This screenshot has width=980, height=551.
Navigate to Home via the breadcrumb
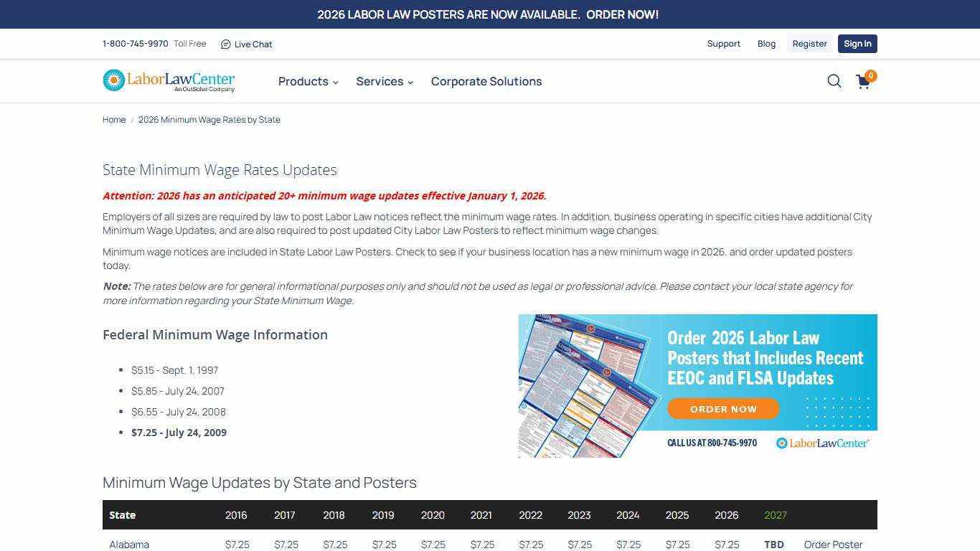click(x=113, y=120)
